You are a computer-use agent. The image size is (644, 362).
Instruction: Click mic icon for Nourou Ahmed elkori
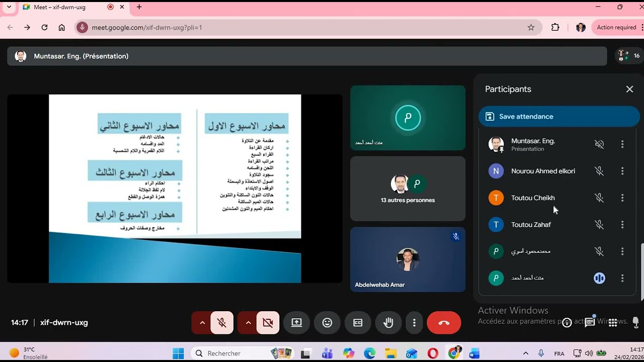click(599, 171)
